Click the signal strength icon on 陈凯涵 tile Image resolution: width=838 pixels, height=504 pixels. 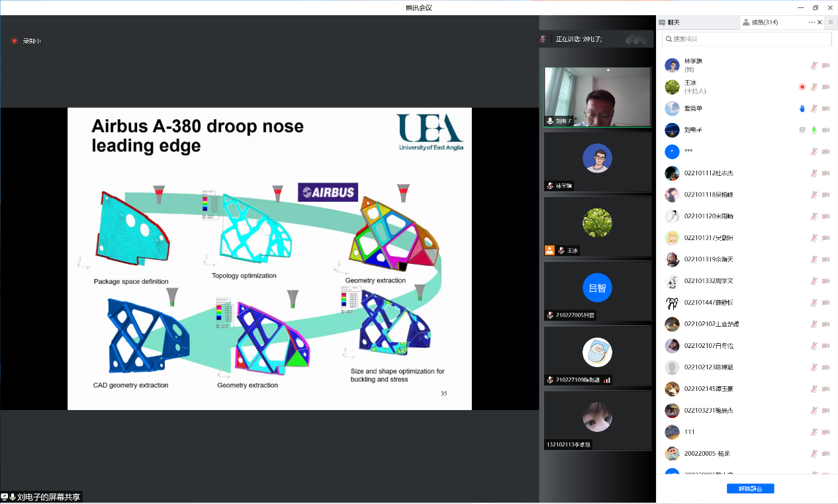(607, 380)
